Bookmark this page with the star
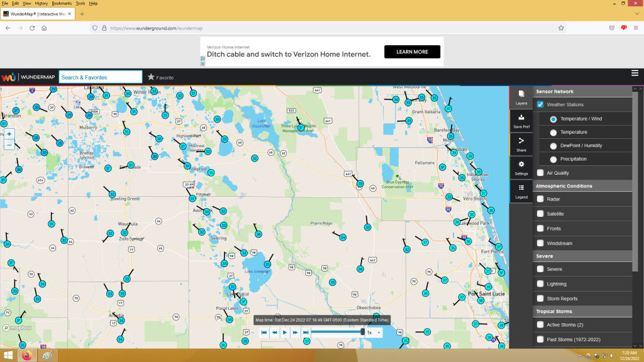644x362 pixels. coord(561,28)
